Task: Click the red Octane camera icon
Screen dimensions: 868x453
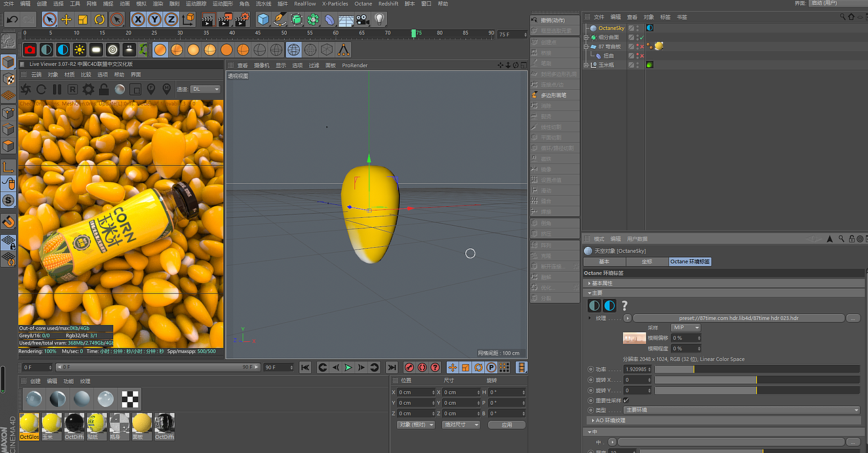Action: (29, 50)
